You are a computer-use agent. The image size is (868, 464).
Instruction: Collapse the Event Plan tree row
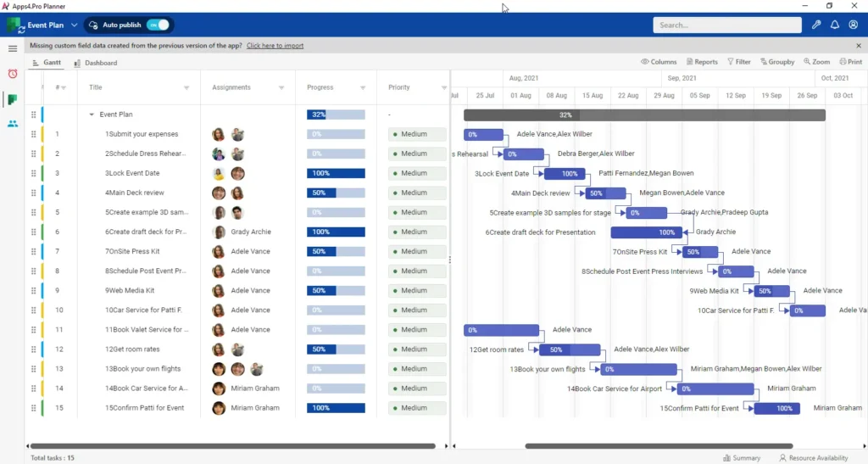[92, 115]
